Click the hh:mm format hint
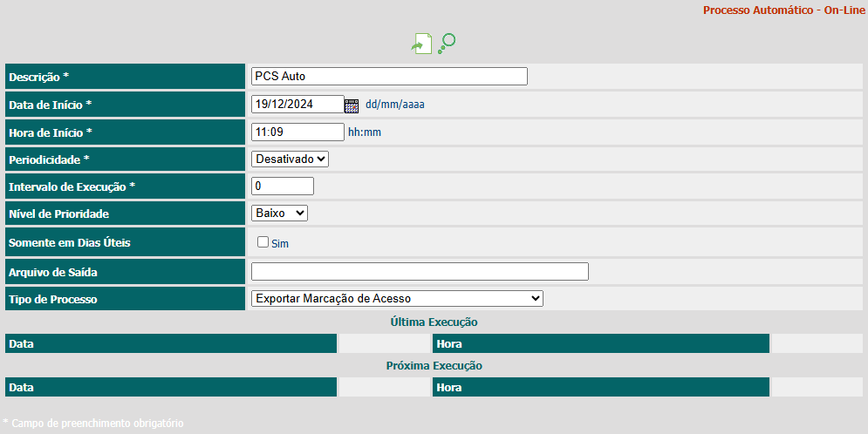The image size is (868, 434). [365, 132]
